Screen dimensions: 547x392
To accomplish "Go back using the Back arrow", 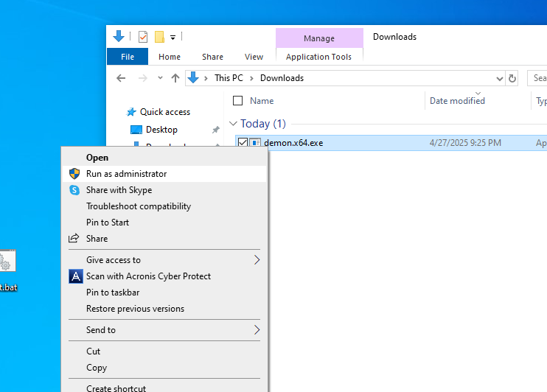I will (121, 78).
